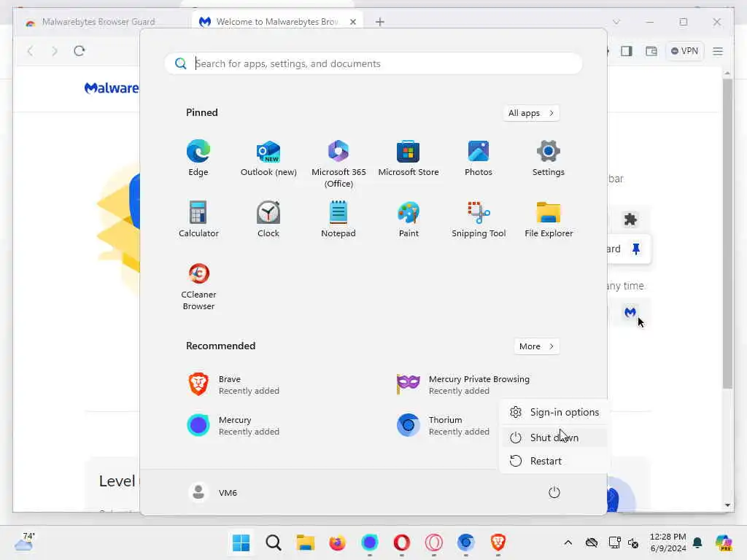Viewport: 747px width, 560px height.
Task: Launch the Clock app
Action: (x=268, y=219)
